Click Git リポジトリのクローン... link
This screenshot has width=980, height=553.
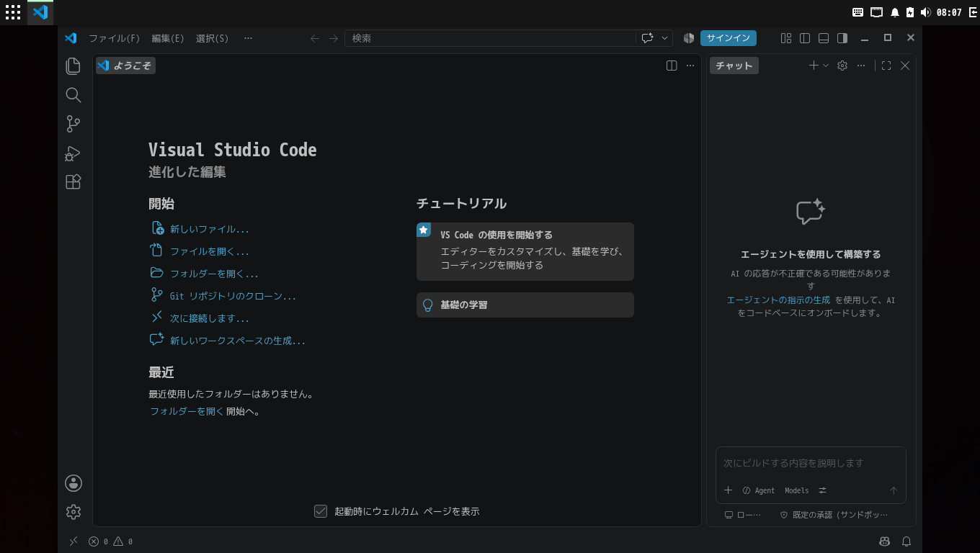pos(233,296)
